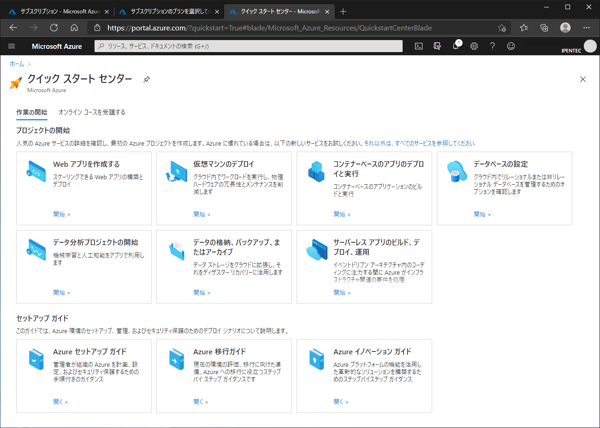This screenshot has height=428, width=600.
Task: Close the クイック スタート センター browser tab
Action: tap(327, 12)
